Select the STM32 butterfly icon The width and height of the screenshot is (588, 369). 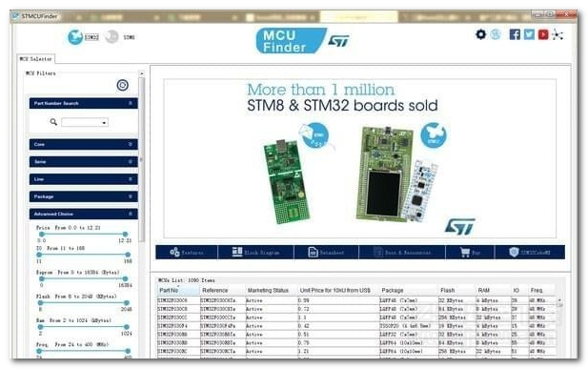pyautogui.click(x=75, y=37)
